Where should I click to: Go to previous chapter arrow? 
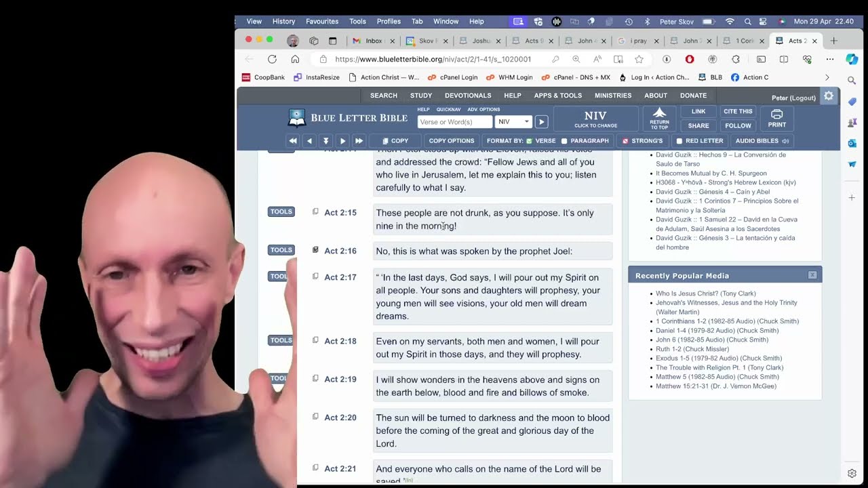[309, 141]
